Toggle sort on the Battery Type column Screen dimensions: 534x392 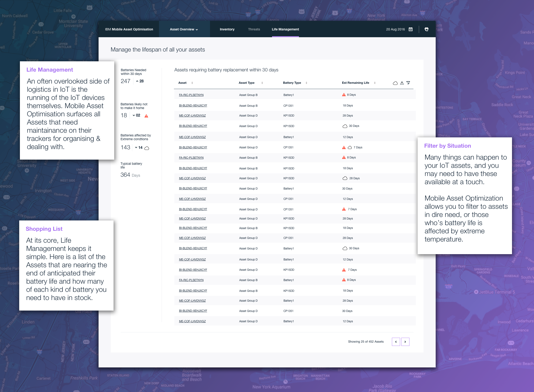tap(306, 83)
